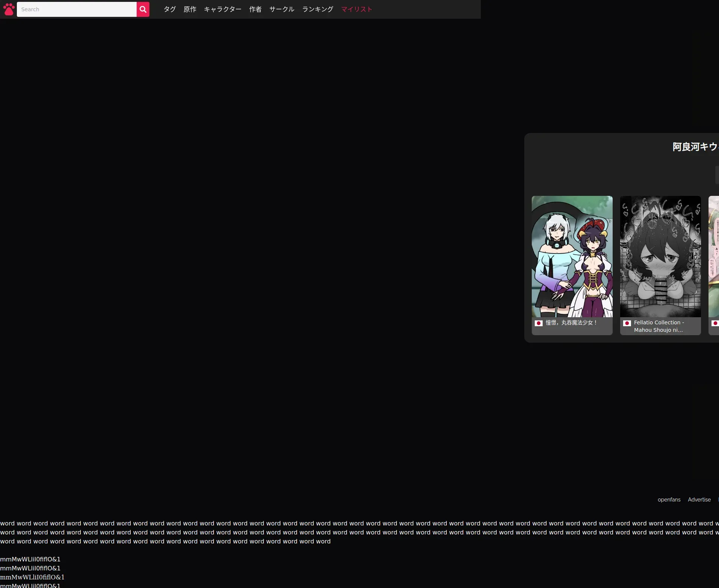Open the ランキング page
This screenshot has width=719, height=588.
pos(318,9)
